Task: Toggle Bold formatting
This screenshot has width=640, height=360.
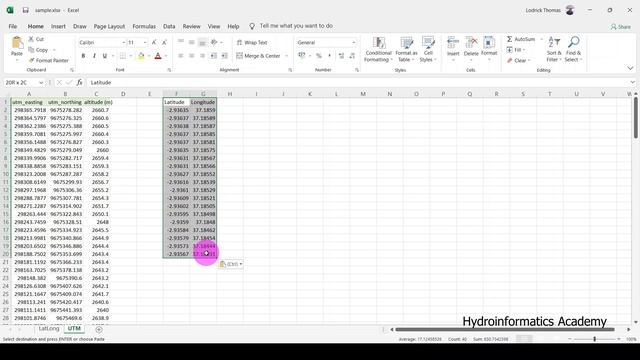Action: (x=83, y=56)
